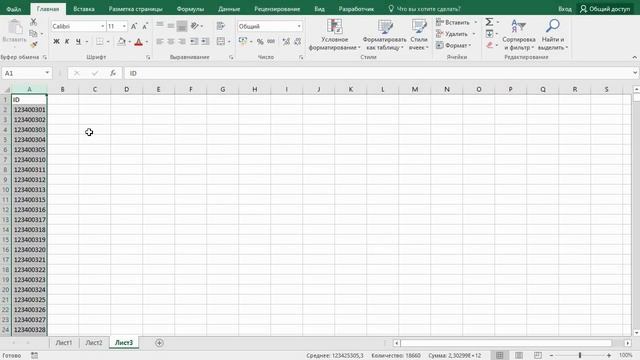The width and height of the screenshot is (640, 360).
Task: Open Форматировать как таблицу gallery
Action: 384,35
